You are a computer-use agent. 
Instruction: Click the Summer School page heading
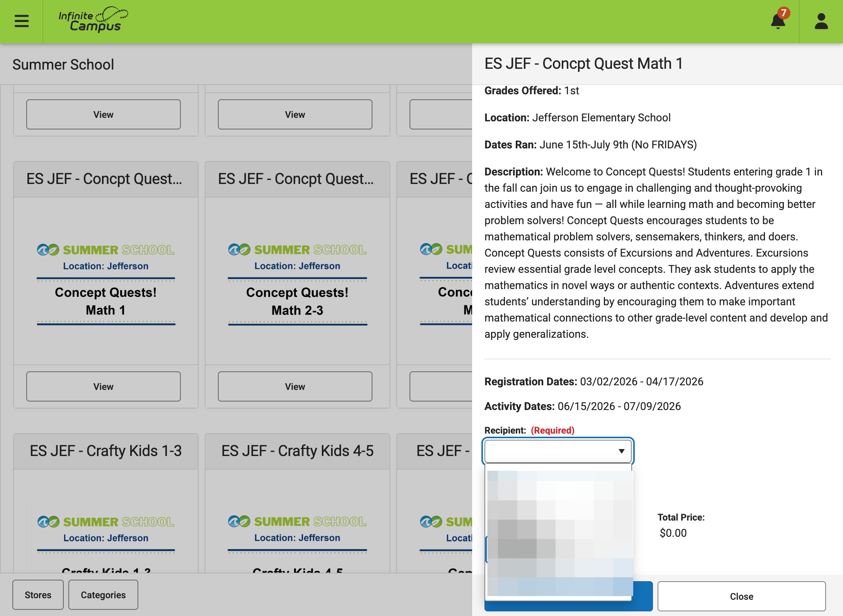[x=63, y=65]
